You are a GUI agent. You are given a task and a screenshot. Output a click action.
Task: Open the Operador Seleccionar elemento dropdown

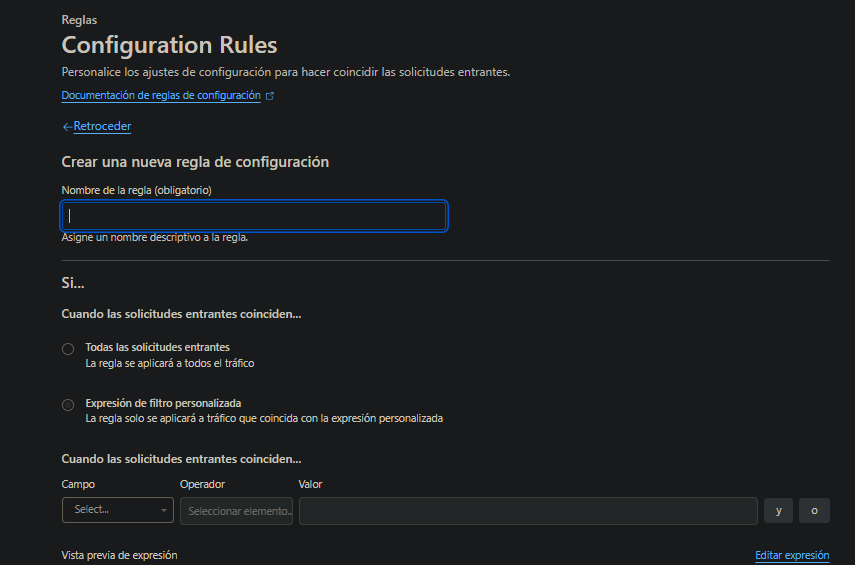click(x=236, y=511)
